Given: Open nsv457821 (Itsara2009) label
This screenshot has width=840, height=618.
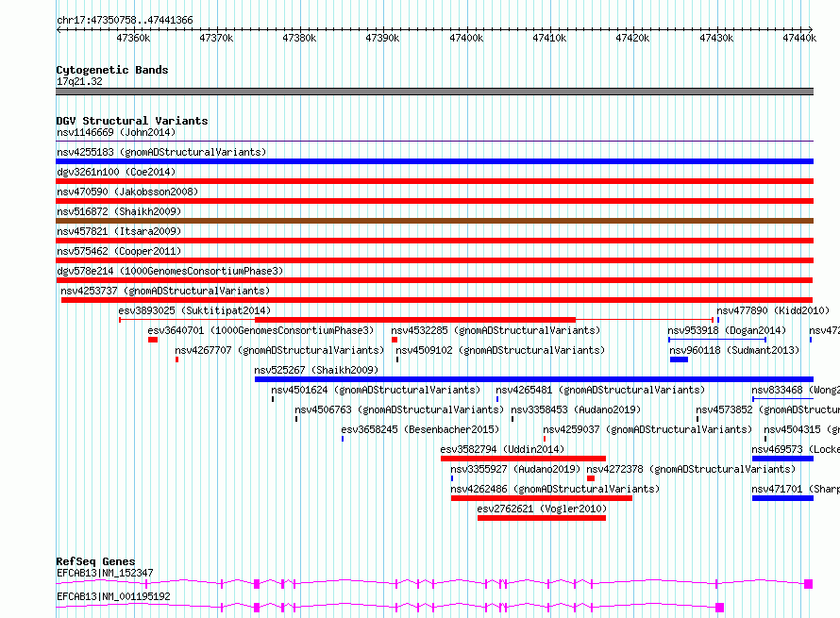Looking at the screenshot, I should point(119,231).
